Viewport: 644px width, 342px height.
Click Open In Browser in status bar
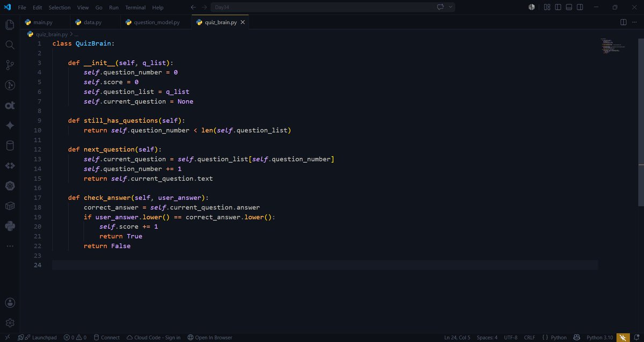tap(210, 337)
